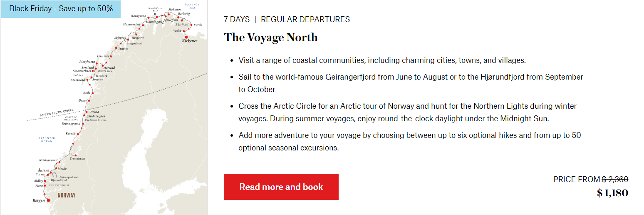Image resolution: width=644 pixels, height=215 pixels.
Task: Open The Voyage North title link
Action: pos(271,37)
